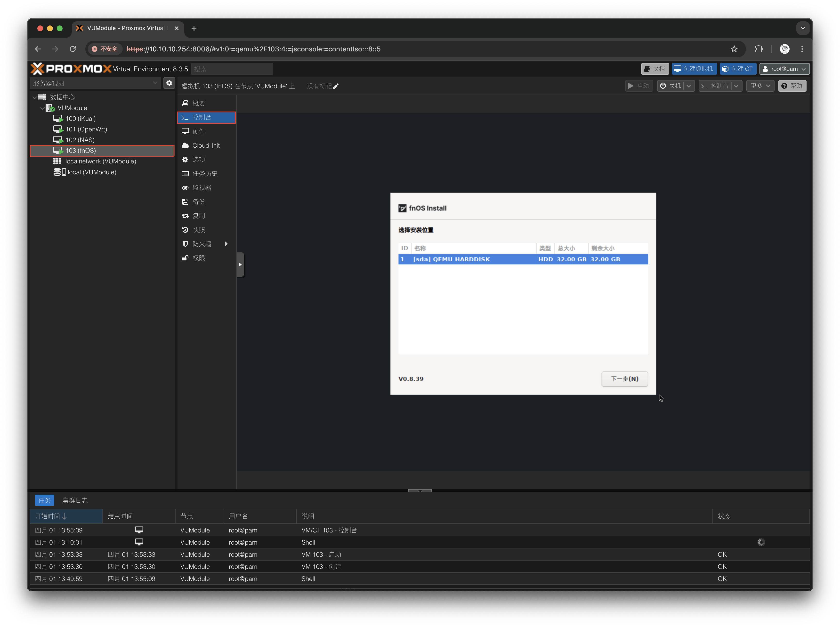
Task: Open the Monitor (监视器) section
Action: pyautogui.click(x=202, y=187)
